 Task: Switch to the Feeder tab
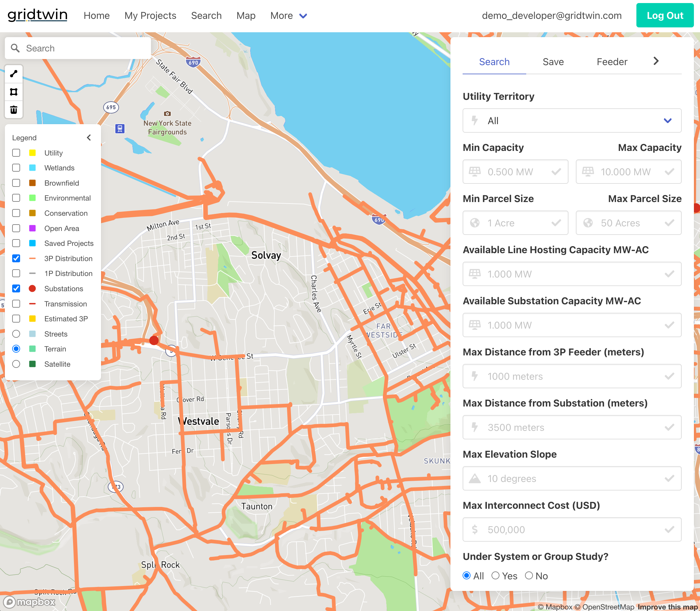tap(612, 62)
